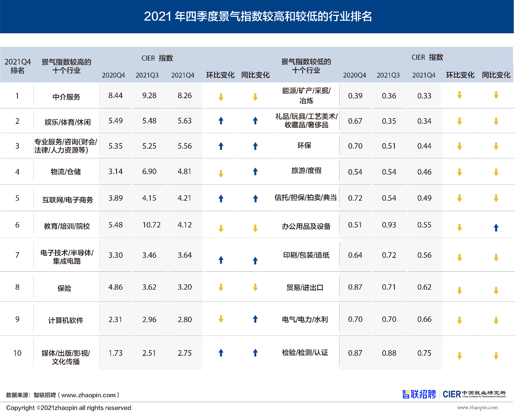Click the 能源/矿产/采掘/冶炼 industry cell
The height and width of the screenshot is (420, 515).
(306, 95)
